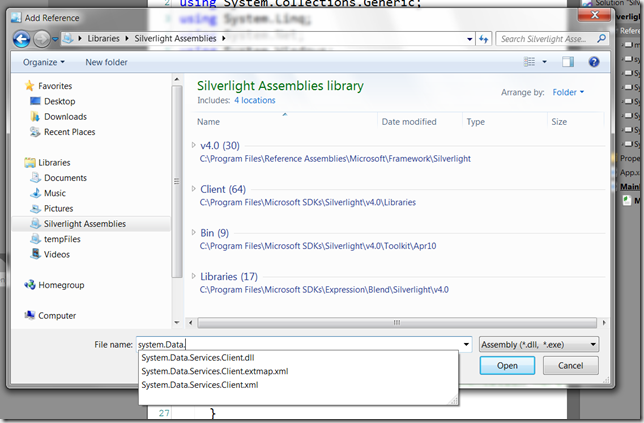This screenshot has width=644, height=423.
Task: Click the 4 locations link
Action: coord(255,100)
